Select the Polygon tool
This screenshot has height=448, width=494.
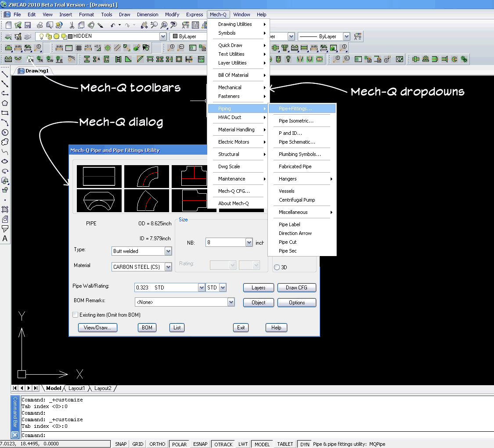click(5, 104)
